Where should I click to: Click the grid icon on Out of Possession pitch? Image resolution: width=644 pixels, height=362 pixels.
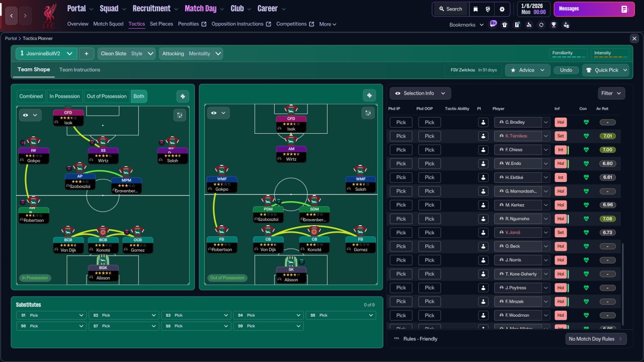click(x=368, y=113)
